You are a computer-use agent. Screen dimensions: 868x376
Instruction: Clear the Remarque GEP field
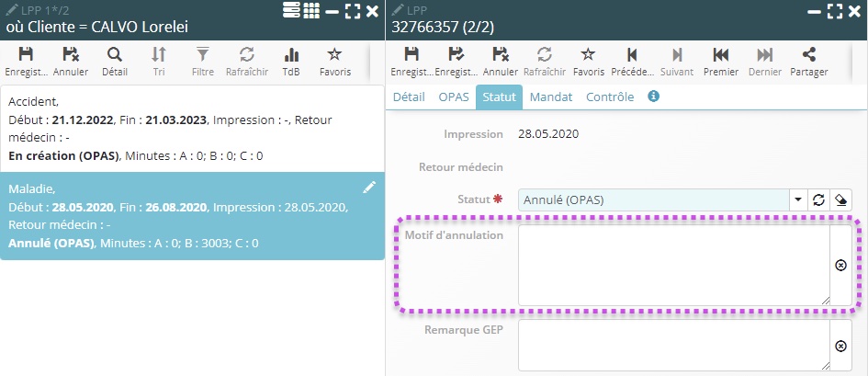(840, 346)
